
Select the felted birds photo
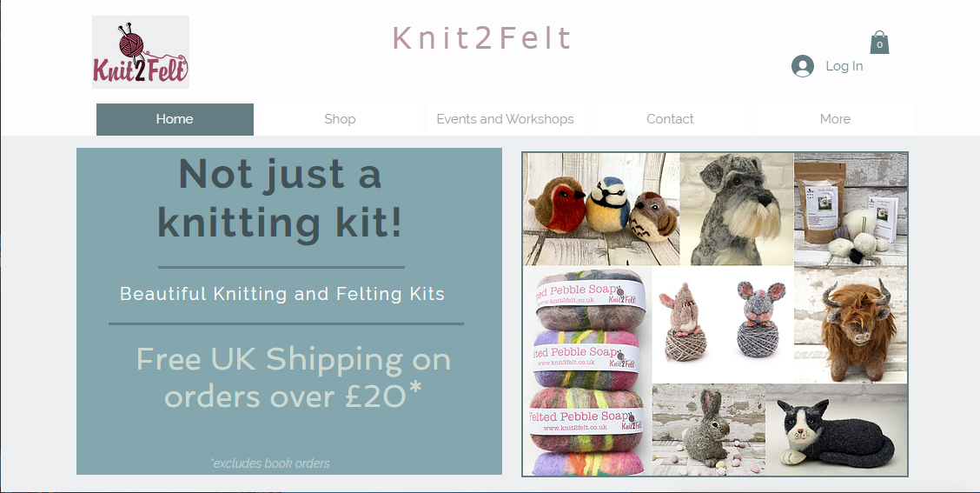pos(601,210)
